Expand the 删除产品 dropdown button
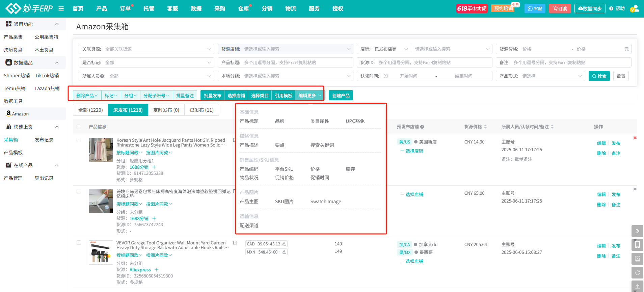 pyautogui.click(x=87, y=96)
